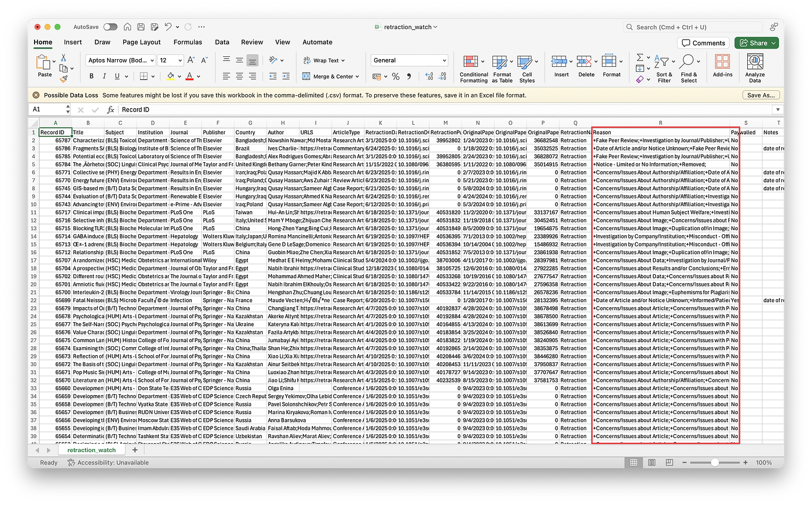Click Save As in the data loss banner
Viewport: 812px width, 505px height.
tap(761, 95)
